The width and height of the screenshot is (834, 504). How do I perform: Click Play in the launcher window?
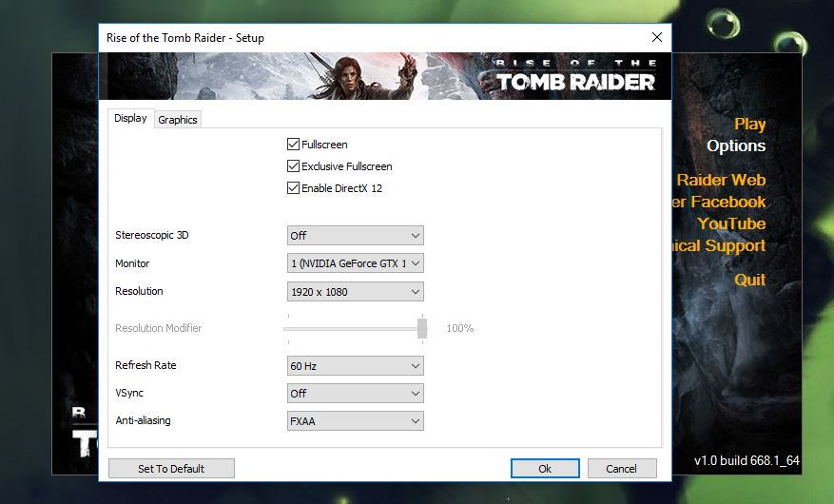tap(750, 124)
